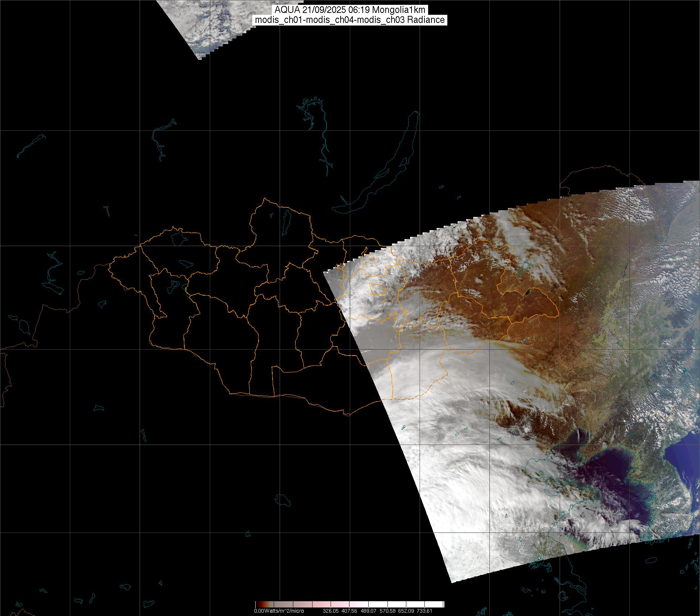Click the small dark lake in eastern Mongolia
700x616 pixels.
[527, 293]
